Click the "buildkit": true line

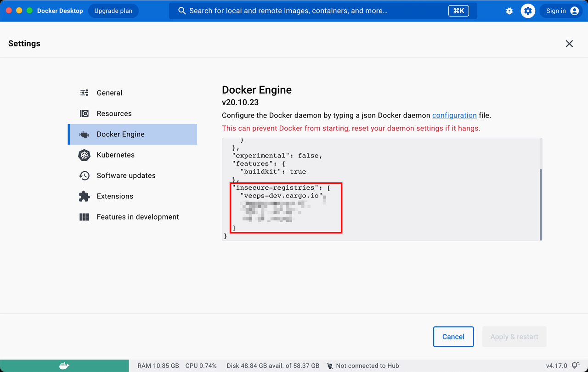pyautogui.click(x=273, y=171)
